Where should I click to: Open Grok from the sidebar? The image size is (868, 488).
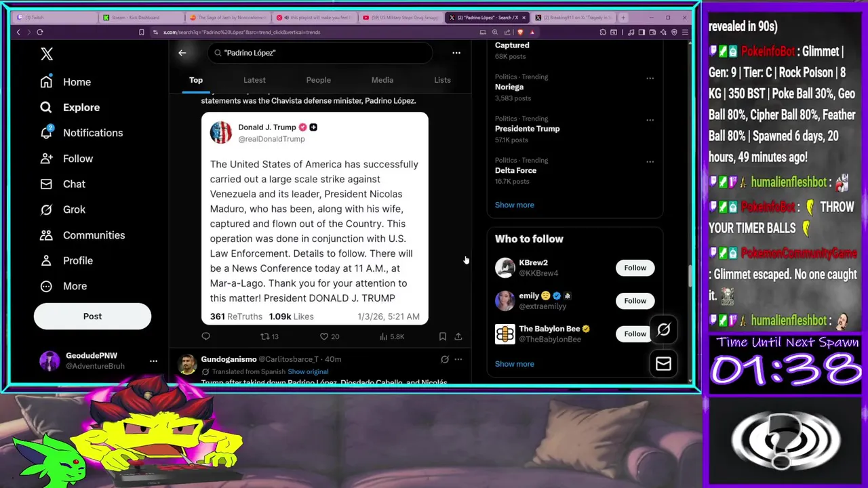[x=62, y=209]
